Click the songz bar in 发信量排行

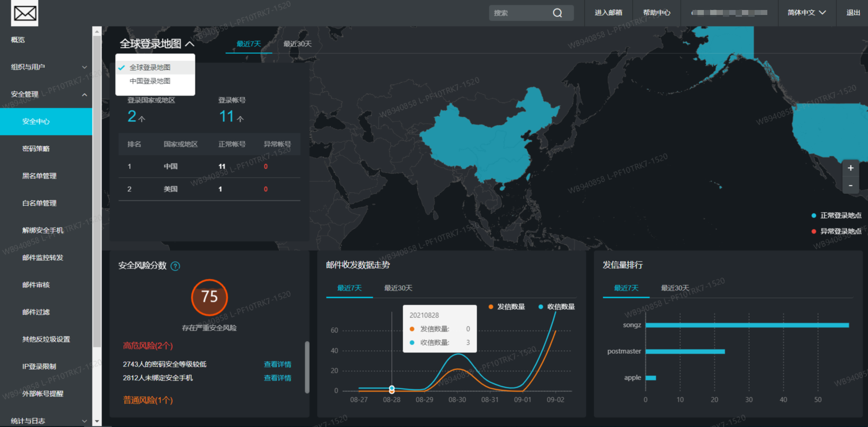747,325
